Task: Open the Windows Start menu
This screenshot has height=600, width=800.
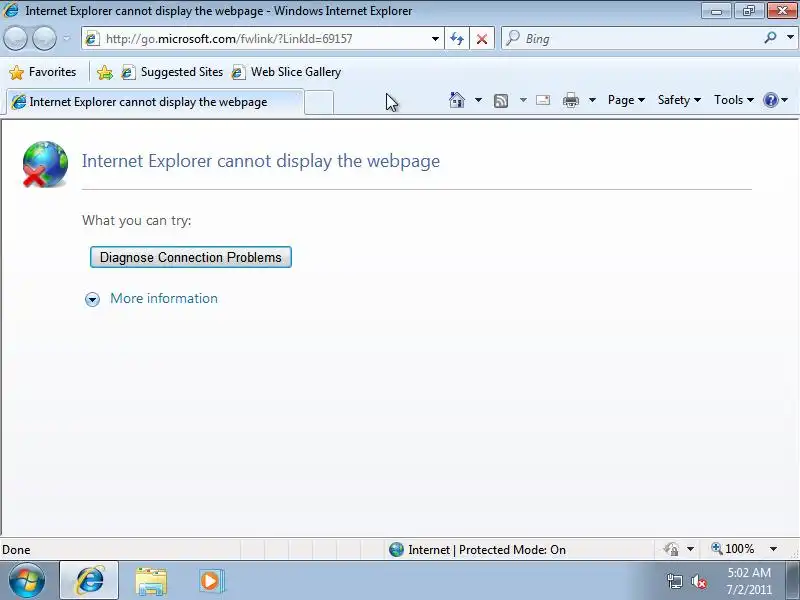Action: (27, 581)
